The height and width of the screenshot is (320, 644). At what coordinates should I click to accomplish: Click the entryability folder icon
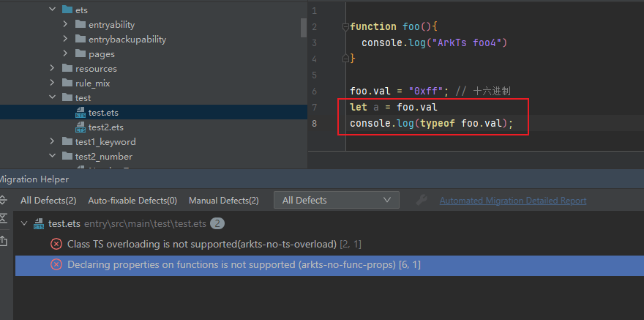80,24
